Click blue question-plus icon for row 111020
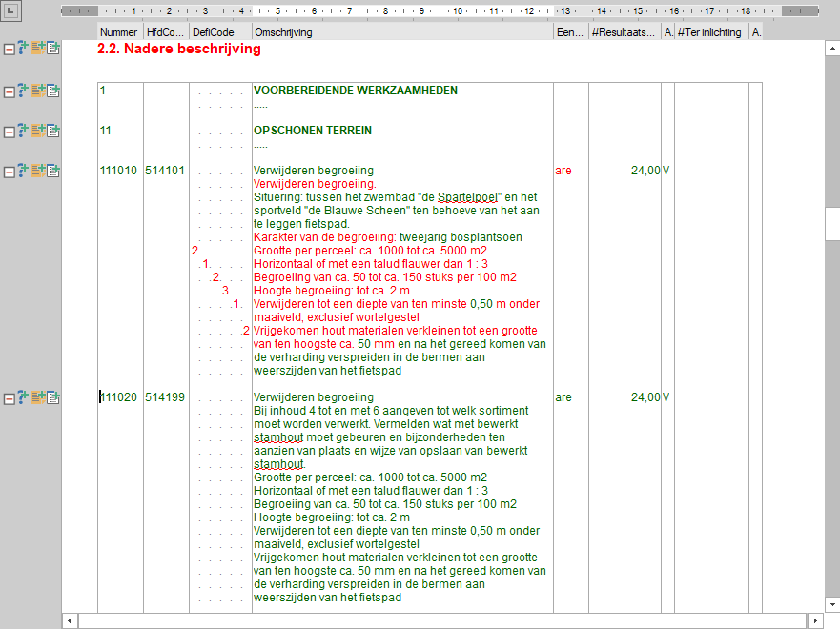Screen dimensions: 840x629 tap(23, 397)
